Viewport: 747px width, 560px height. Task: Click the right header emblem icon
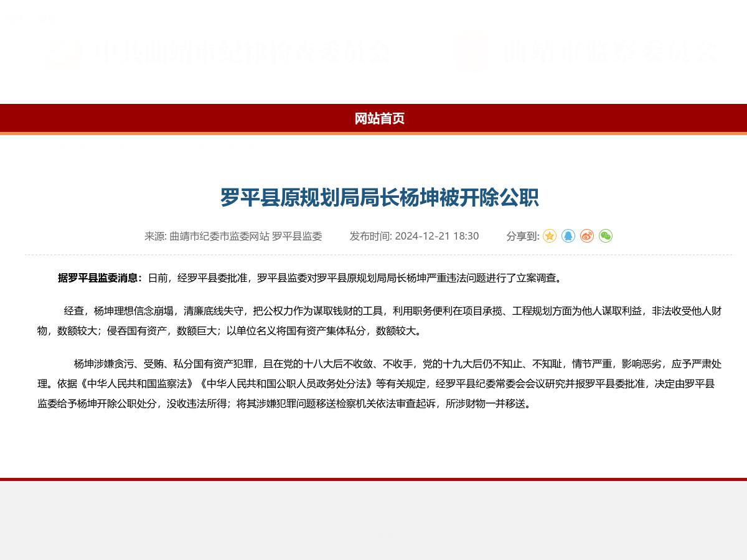(472, 53)
